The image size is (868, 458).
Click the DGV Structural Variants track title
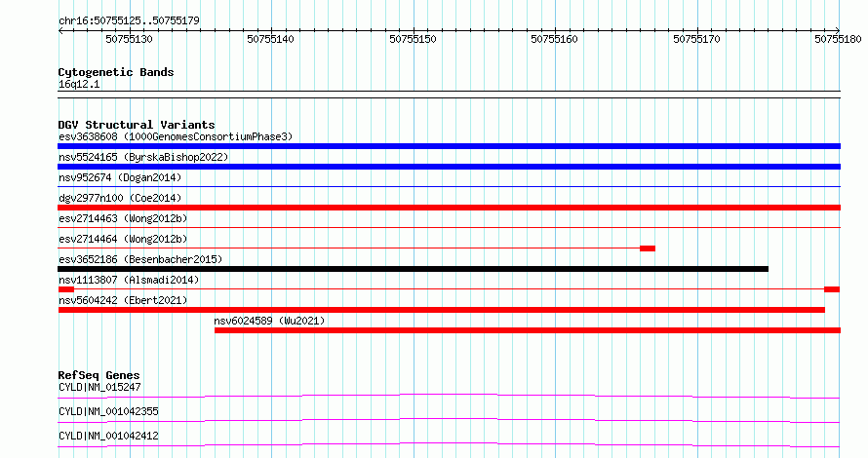click(x=137, y=125)
